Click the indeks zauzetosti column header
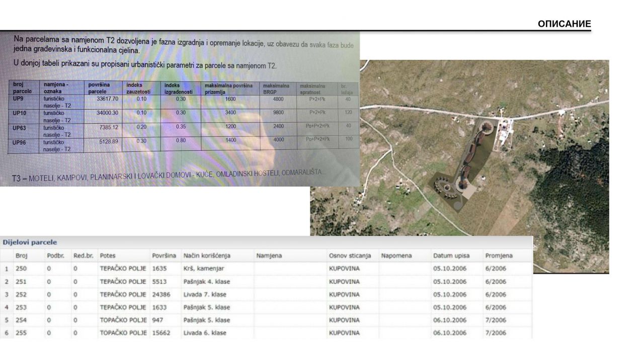 click(x=138, y=88)
